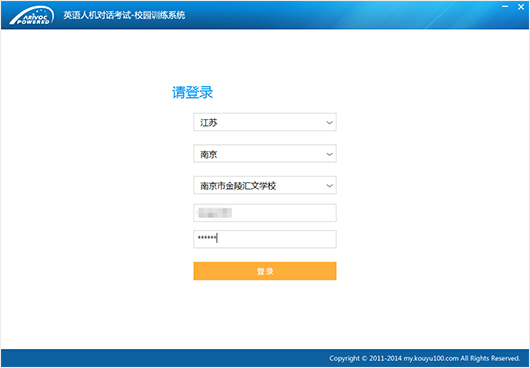Screen dimensions: 530x368
Task: Click the copyright my.kouyu100.com footer text
Action: [425, 358]
